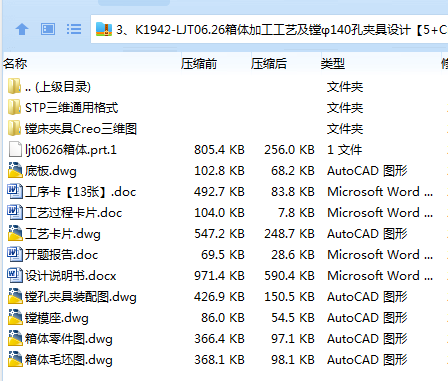Viewport: 448px width, 381px height.
Task: Select the file name 底板.dwg
Action: 51,171
